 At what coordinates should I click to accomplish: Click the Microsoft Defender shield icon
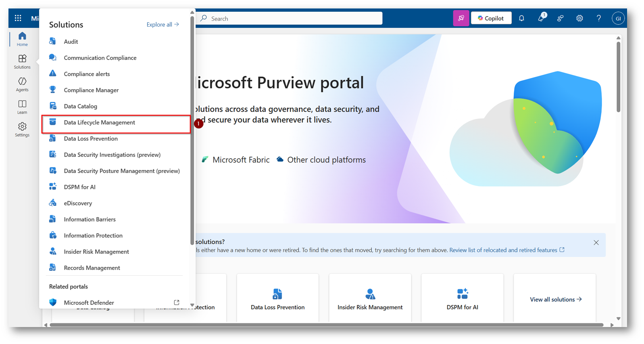pos(53,302)
